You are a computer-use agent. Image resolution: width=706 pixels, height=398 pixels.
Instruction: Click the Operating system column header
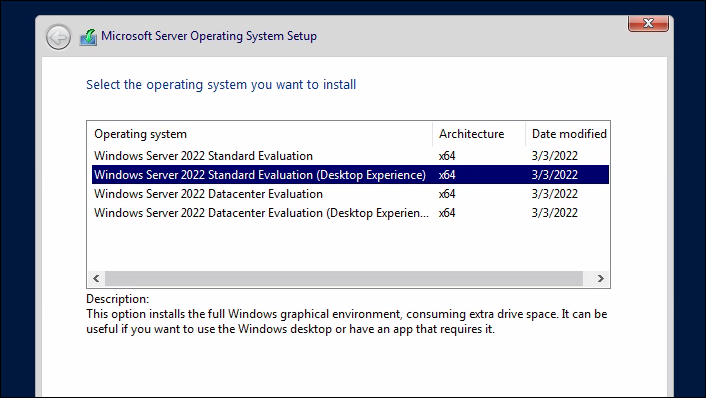[x=260, y=134]
